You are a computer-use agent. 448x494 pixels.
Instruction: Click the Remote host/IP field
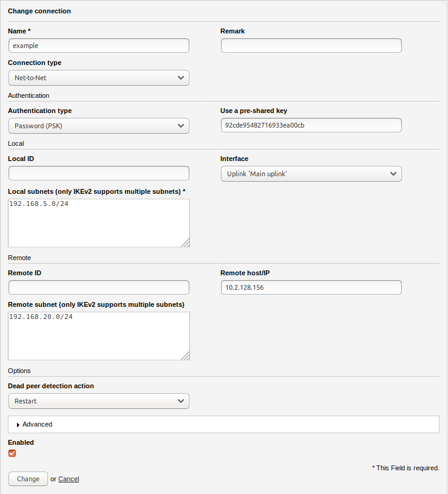[311, 287]
